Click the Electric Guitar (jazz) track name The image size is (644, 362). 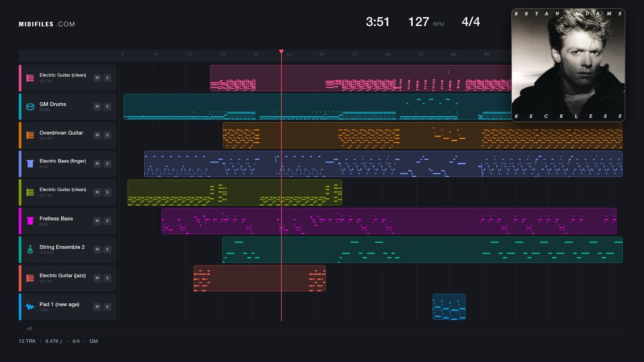[63, 275]
